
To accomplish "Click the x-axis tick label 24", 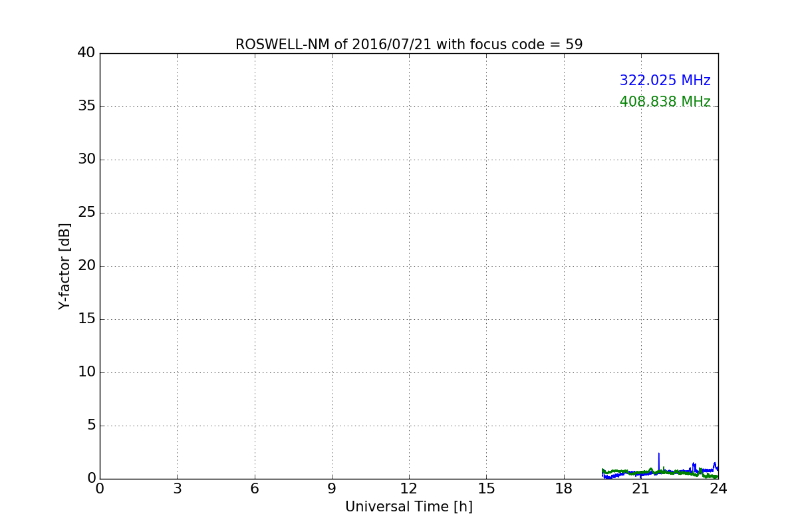I will (718, 489).
